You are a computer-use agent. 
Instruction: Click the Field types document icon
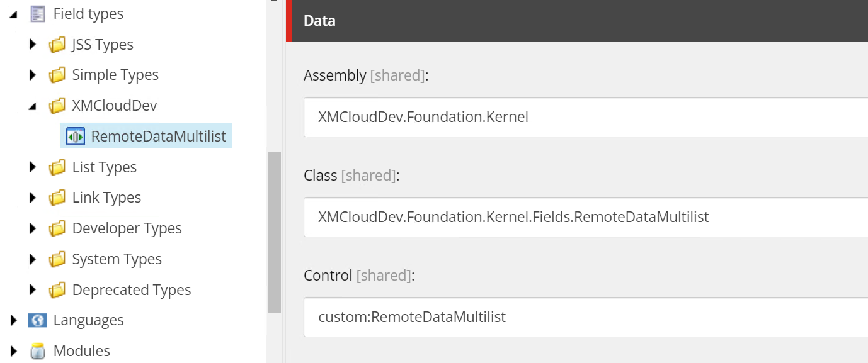coord(38,13)
